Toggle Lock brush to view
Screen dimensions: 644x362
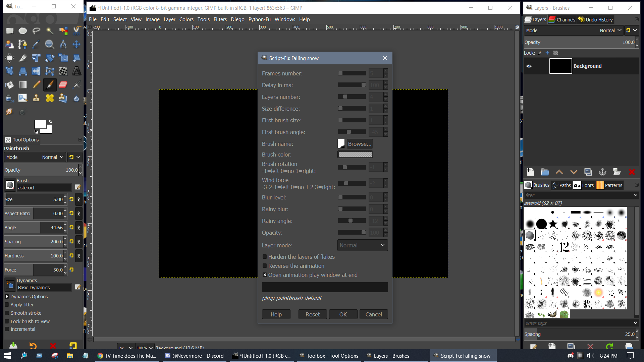click(7, 321)
